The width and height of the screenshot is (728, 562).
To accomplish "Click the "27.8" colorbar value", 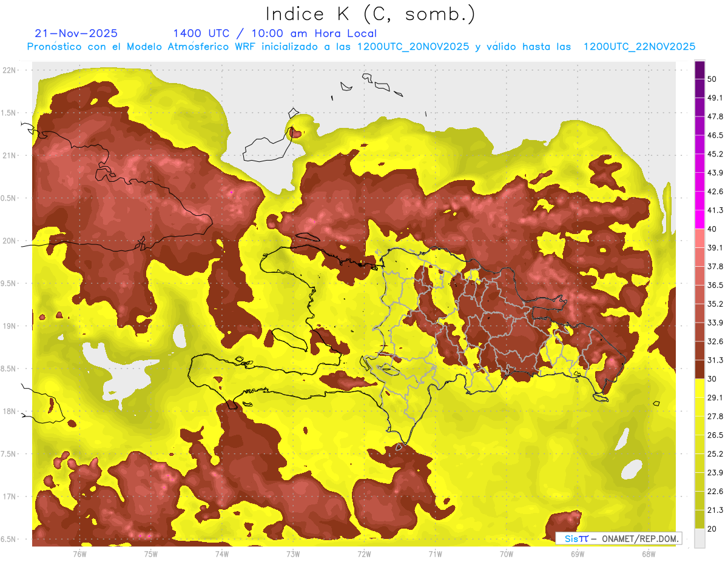I will click(715, 416).
